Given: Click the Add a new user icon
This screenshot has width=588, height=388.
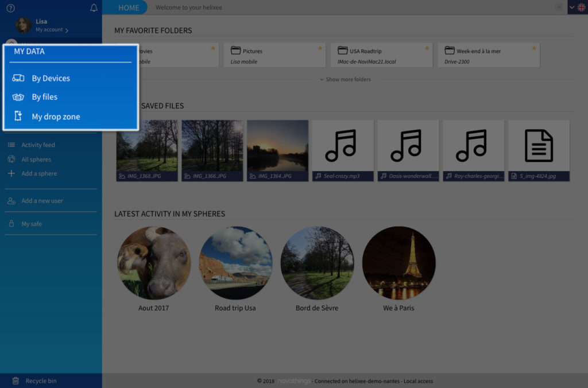Looking at the screenshot, I should point(11,201).
